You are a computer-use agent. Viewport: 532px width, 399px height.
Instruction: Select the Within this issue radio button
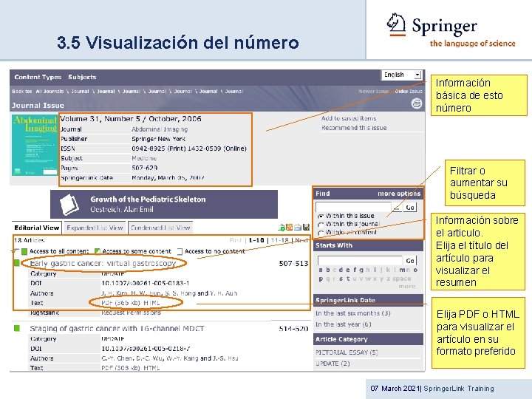pyautogui.click(x=321, y=216)
